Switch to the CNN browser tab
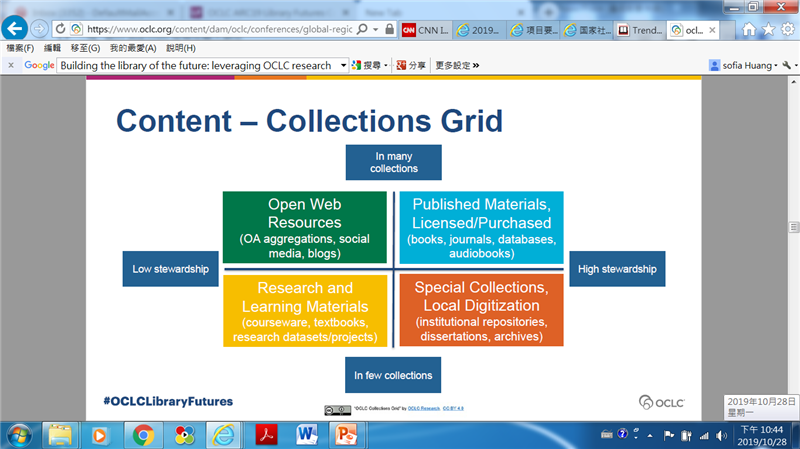800x449 pixels. point(421,30)
